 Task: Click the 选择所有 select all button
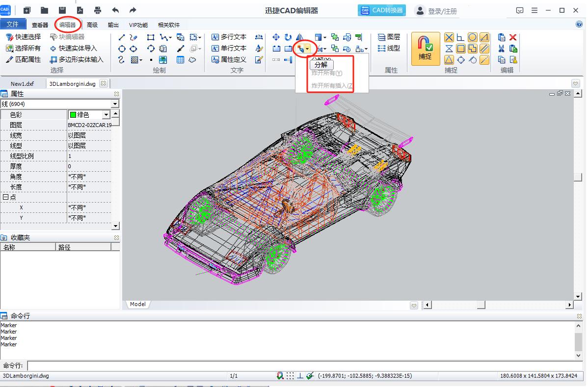(x=23, y=49)
